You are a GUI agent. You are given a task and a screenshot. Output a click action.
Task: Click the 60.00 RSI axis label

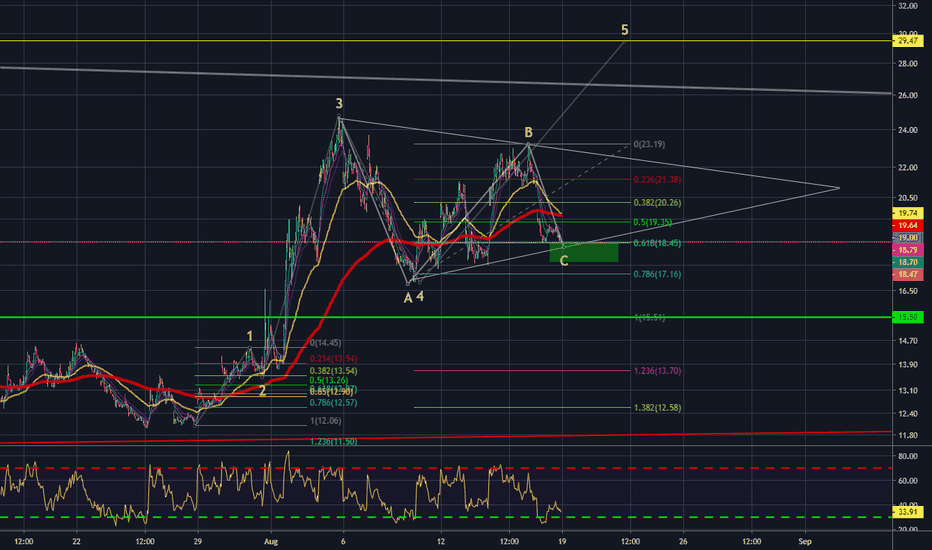tap(908, 480)
